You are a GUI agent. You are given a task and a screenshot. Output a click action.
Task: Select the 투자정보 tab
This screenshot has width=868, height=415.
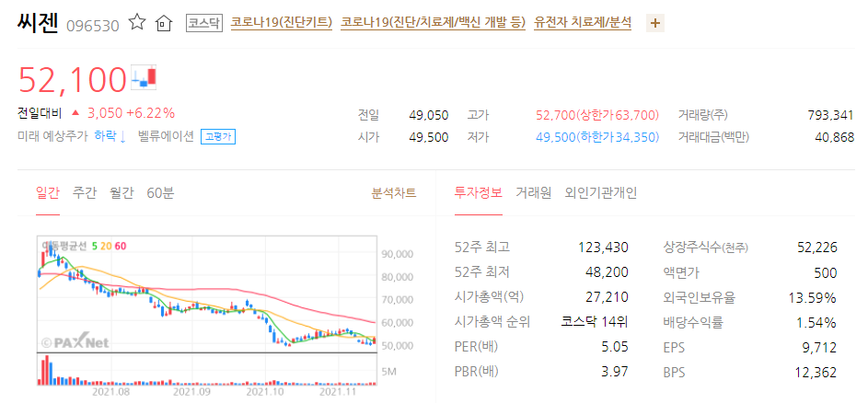pyautogui.click(x=479, y=193)
